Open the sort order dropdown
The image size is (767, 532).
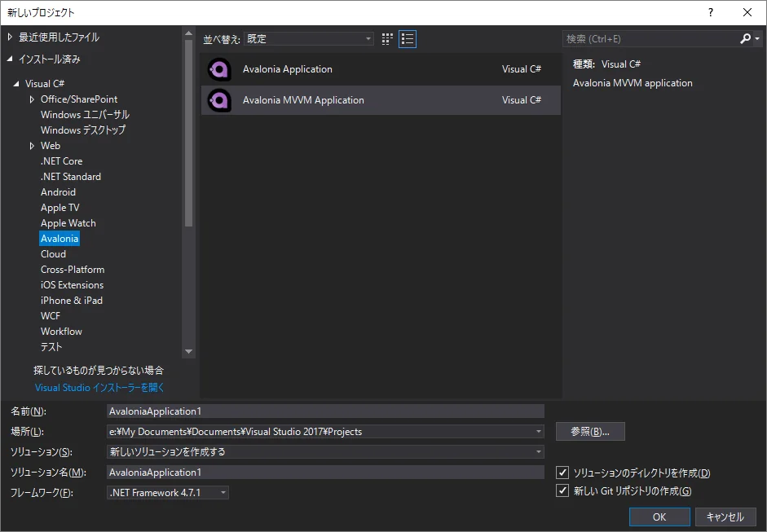(x=309, y=38)
